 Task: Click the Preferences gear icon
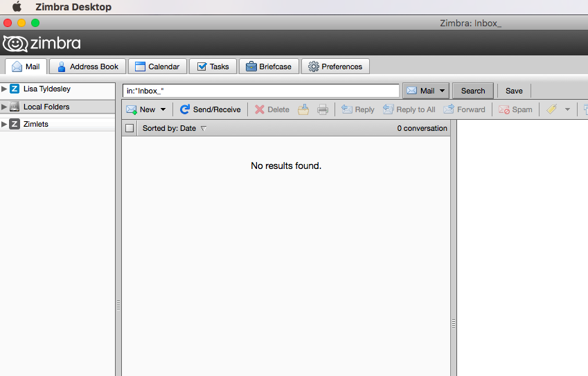(x=314, y=66)
